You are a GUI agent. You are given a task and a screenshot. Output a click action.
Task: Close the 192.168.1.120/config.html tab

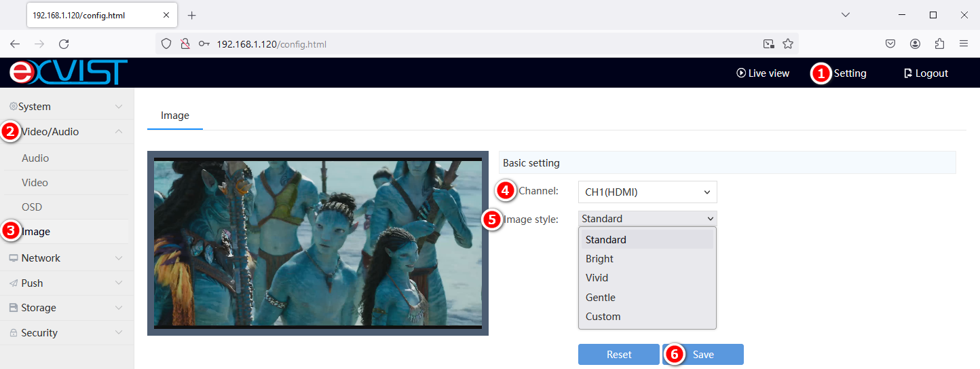point(167,15)
